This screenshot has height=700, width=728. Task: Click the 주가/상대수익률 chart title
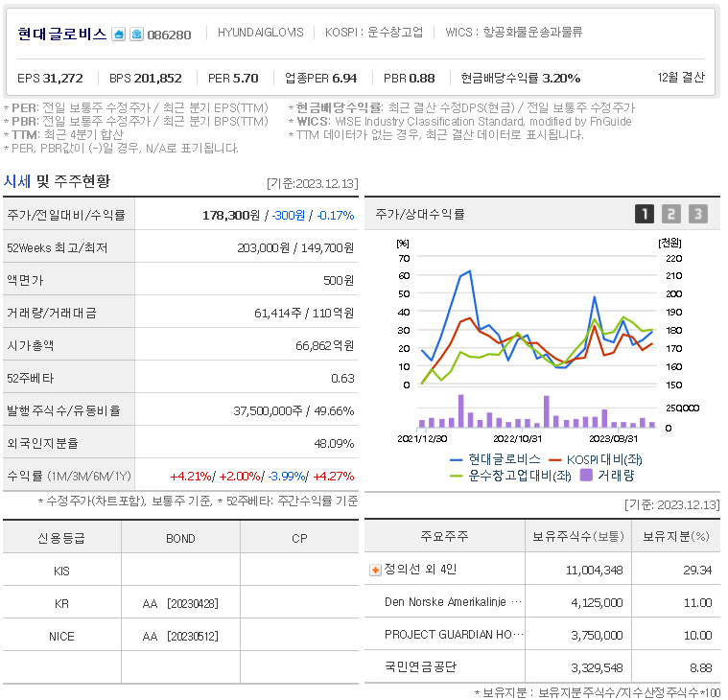[420, 214]
